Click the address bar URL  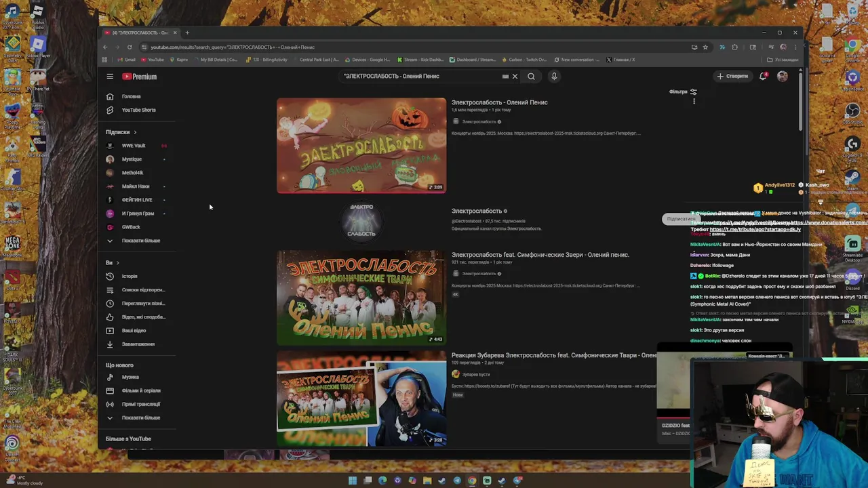pos(233,47)
